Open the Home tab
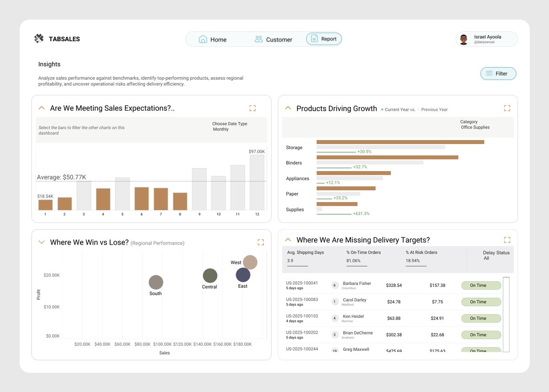 coord(213,39)
